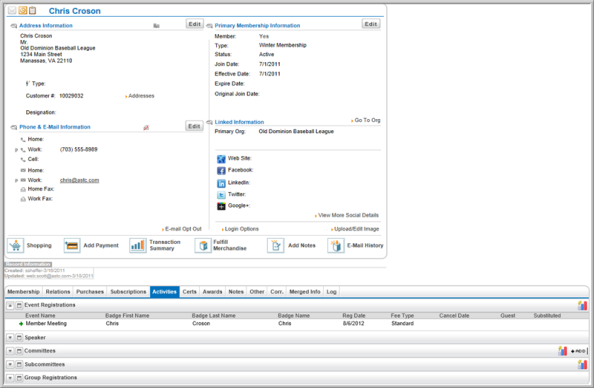The height and width of the screenshot is (388, 594).
Task: Click the Upload/Edit Image link
Action: [x=356, y=229]
